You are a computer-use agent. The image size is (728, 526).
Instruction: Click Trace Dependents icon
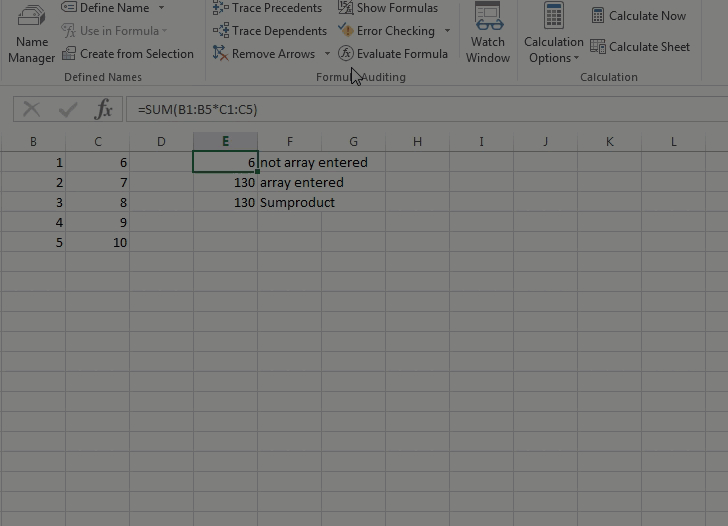pyautogui.click(x=221, y=31)
